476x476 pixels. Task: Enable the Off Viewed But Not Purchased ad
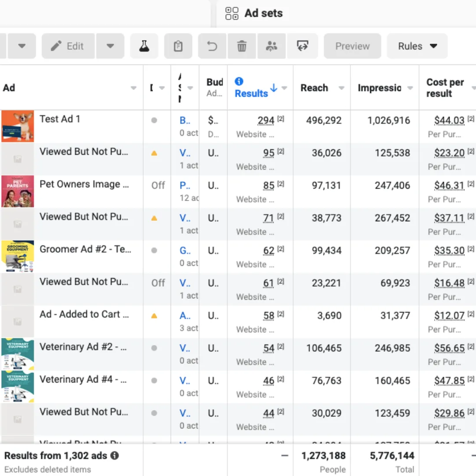coord(157,283)
